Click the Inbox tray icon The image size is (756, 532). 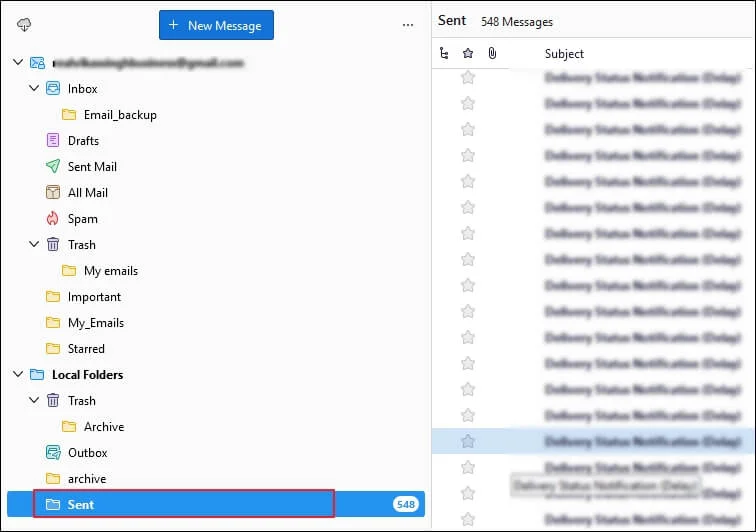(x=53, y=89)
